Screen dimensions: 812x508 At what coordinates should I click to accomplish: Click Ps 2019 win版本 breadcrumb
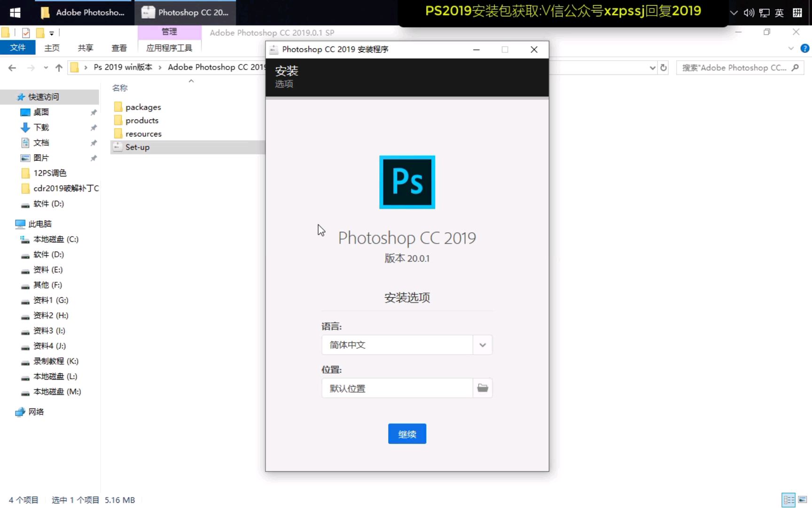click(x=123, y=67)
